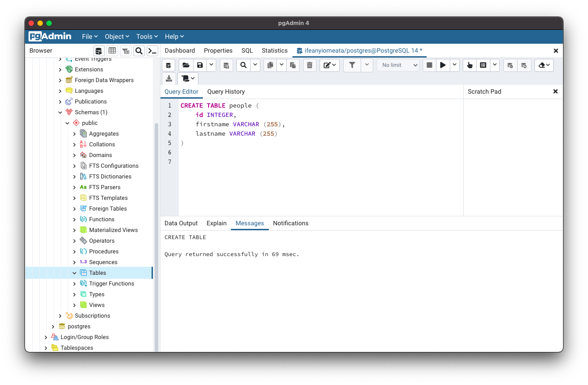Viewport: 588px width, 385px height.
Task: Click the Rollback transaction icon
Action: coord(524,65)
